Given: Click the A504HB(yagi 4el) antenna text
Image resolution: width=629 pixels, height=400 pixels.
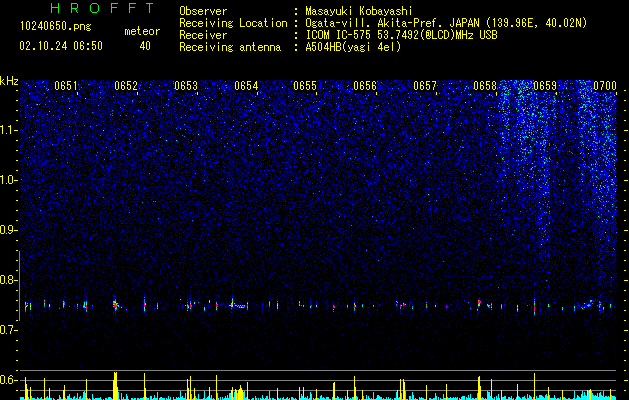Looking at the screenshot, I should (353, 47).
